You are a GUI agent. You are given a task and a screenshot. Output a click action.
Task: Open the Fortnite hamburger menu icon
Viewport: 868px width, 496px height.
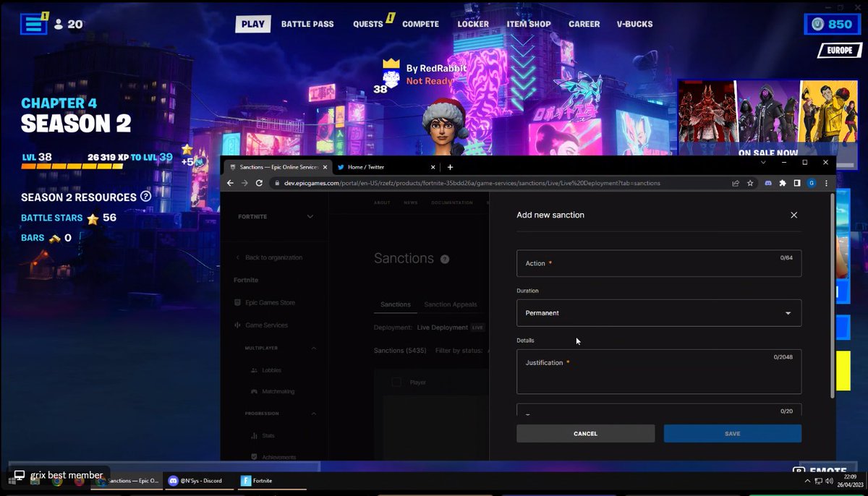(33, 24)
